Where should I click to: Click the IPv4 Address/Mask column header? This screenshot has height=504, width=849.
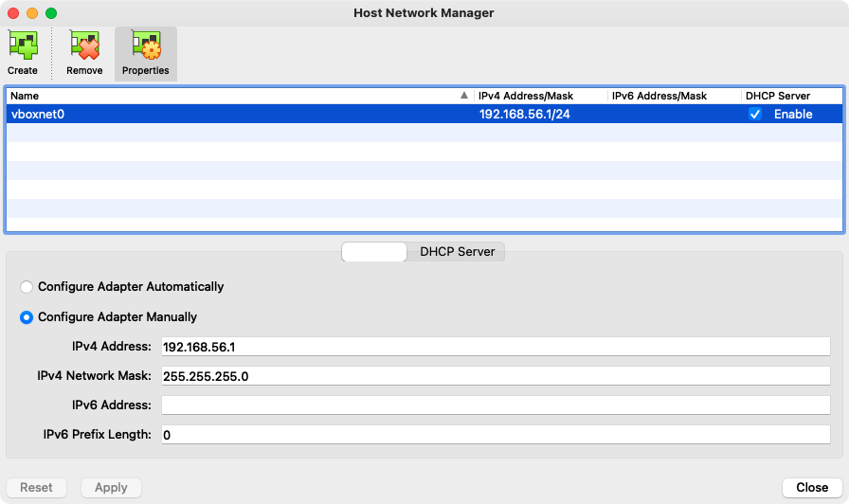point(539,96)
